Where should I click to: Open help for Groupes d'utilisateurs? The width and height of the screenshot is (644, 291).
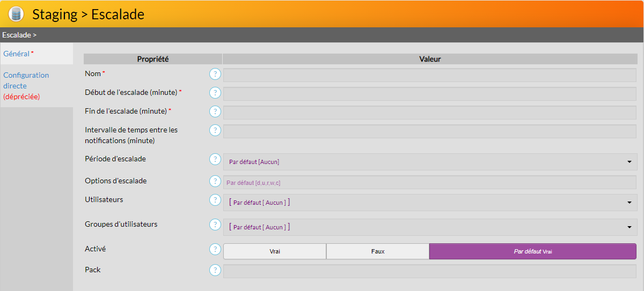(x=215, y=225)
